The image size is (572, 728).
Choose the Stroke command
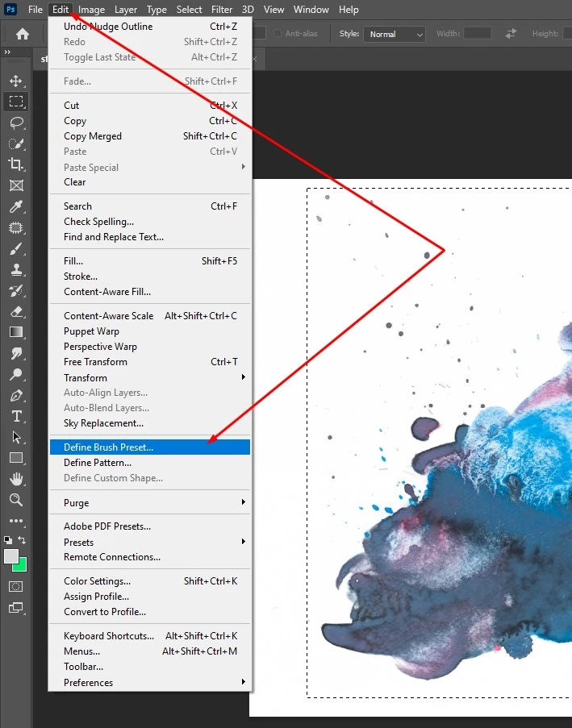[x=150, y=277]
